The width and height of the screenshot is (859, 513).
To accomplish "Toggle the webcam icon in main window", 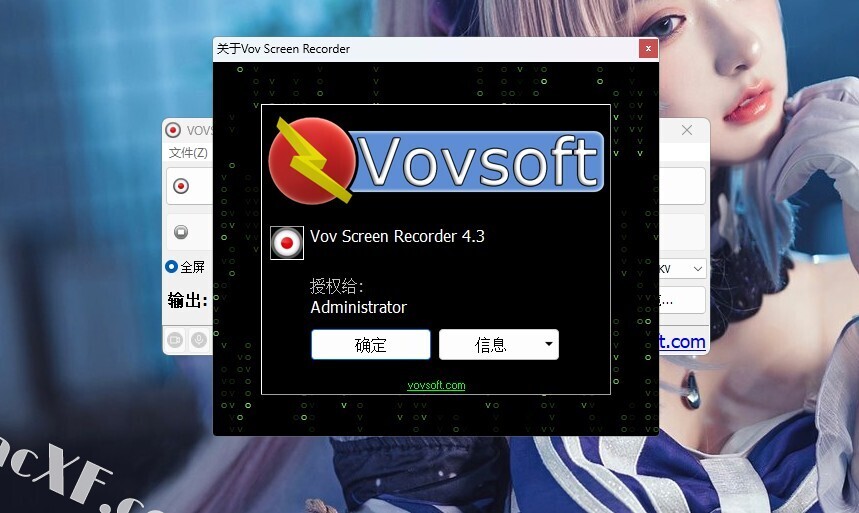I will click(175, 340).
